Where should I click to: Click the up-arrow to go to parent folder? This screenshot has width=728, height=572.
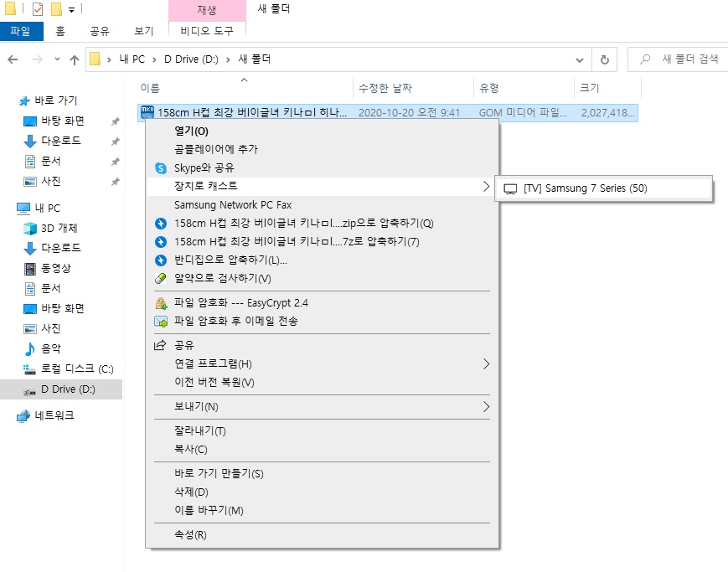click(x=75, y=59)
